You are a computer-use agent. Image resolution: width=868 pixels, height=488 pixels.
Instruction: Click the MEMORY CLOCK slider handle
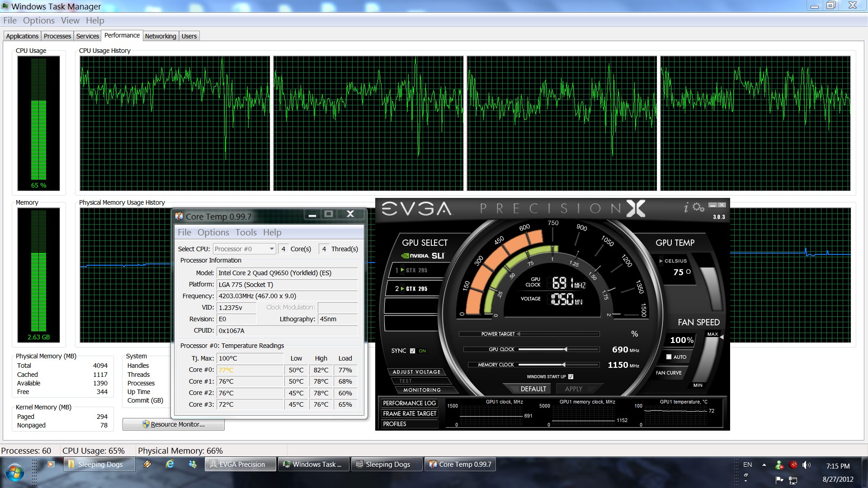pos(563,365)
